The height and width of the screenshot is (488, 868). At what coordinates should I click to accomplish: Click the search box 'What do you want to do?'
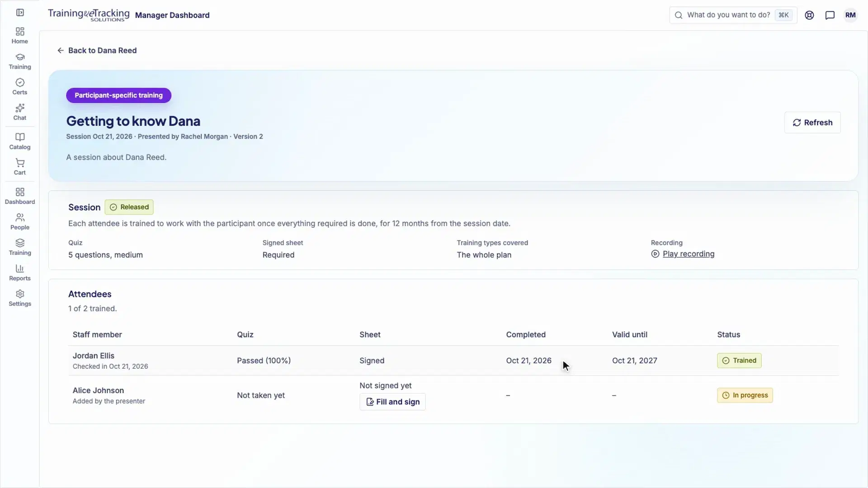click(x=733, y=15)
